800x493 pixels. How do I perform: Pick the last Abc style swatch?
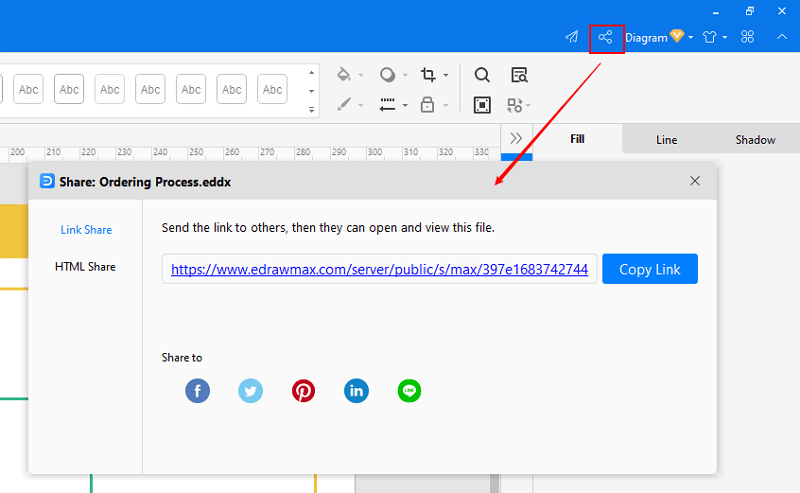tap(272, 89)
